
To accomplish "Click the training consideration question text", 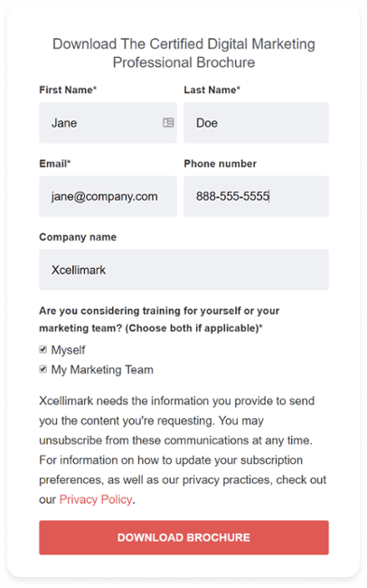I will 159,319.
